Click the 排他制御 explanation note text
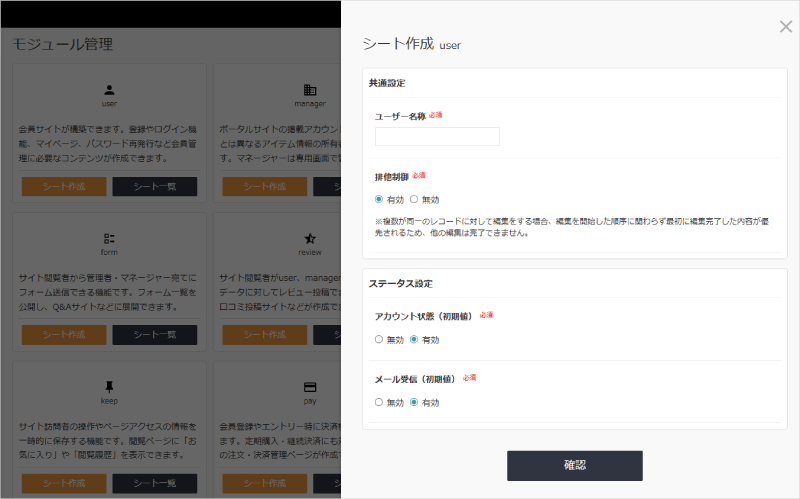The height and width of the screenshot is (499, 800). [x=572, y=227]
